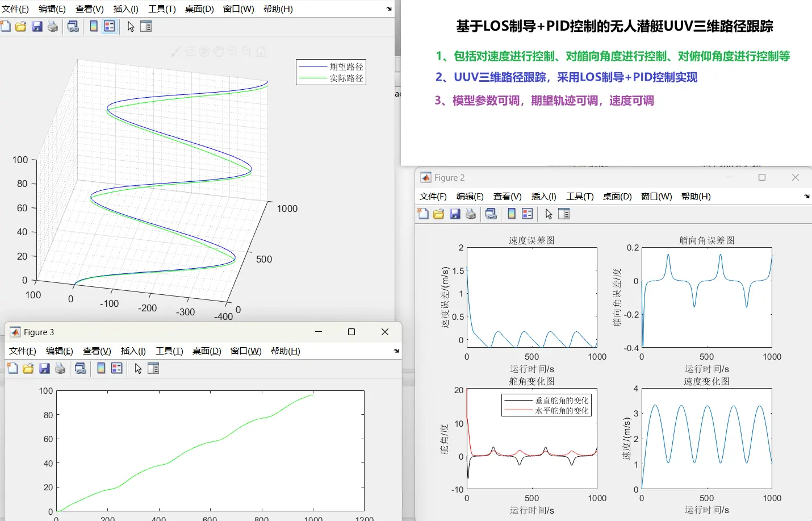Open the 桌面(D) menu in the top menu bar
The image size is (812, 521).
click(199, 9)
